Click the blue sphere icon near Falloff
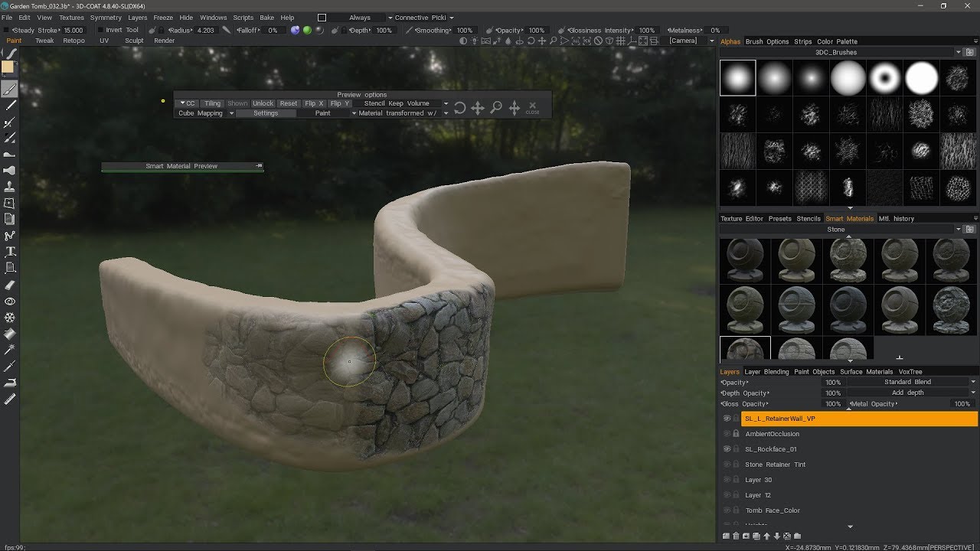980x551 pixels. [295, 31]
